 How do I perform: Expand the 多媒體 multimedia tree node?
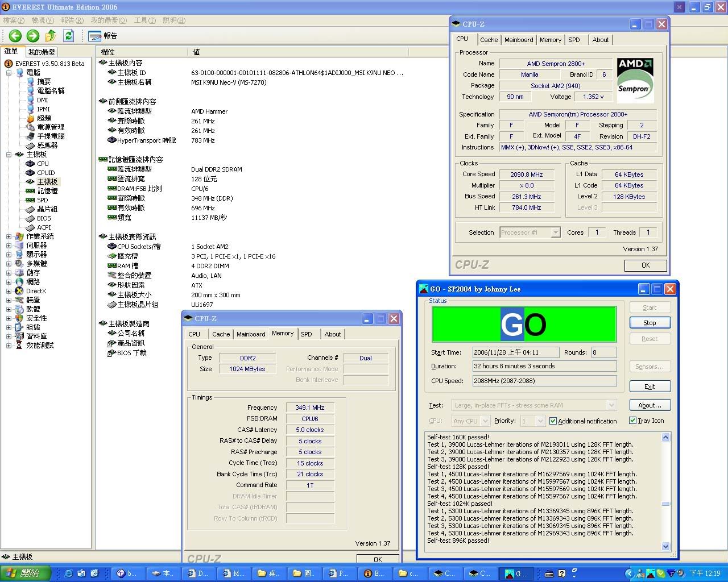9,264
